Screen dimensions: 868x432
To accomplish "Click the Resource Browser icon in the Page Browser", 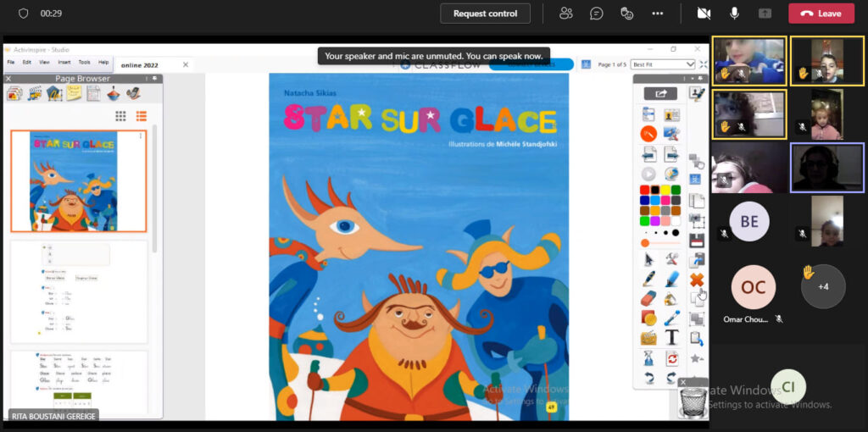I will pyautogui.click(x=34, y=93).
